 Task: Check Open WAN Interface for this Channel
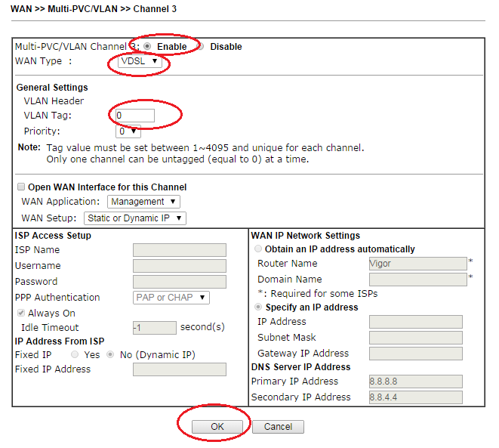(x=21, y=187)
